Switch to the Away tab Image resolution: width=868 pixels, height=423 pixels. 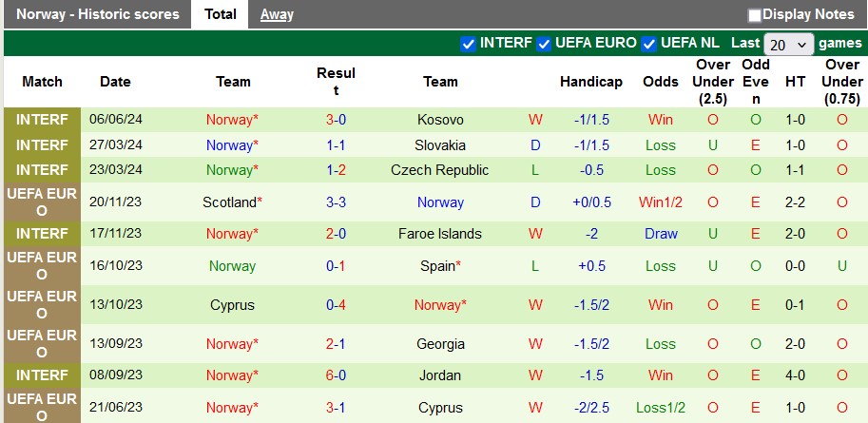(x=277, y=14)
